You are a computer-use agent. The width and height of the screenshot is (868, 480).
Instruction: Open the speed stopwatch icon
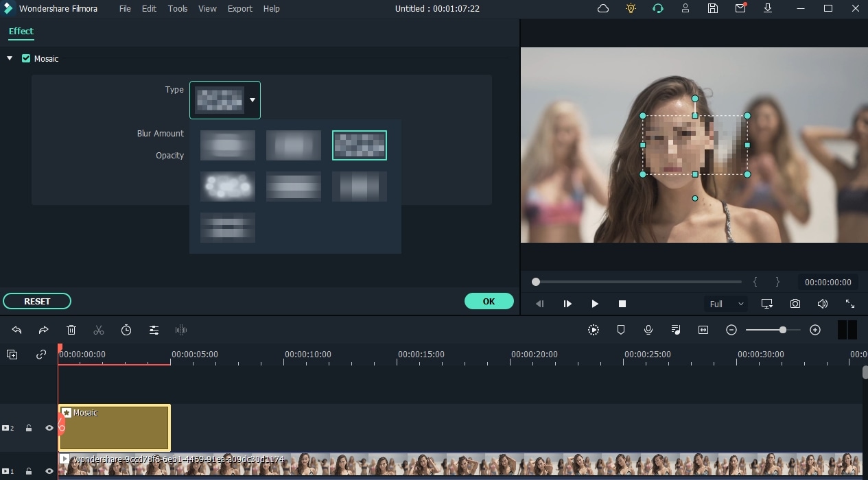pyautogui.click(x=126, y=330)
